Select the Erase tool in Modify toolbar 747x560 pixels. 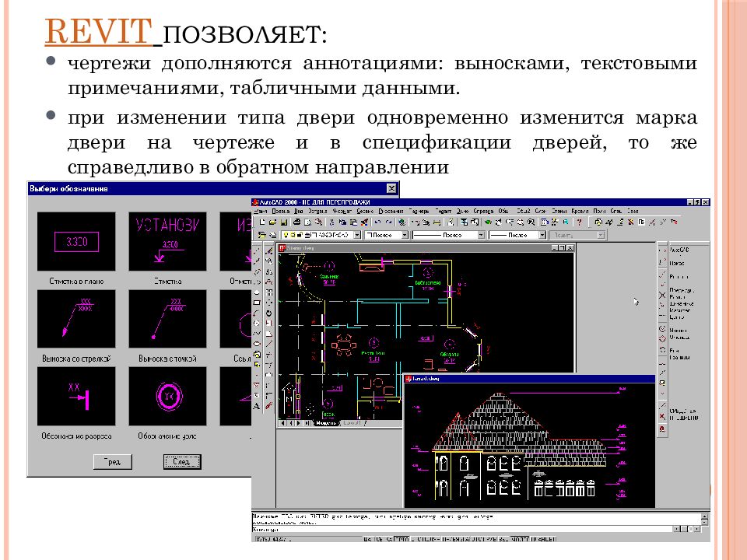[x=268, y=251]
